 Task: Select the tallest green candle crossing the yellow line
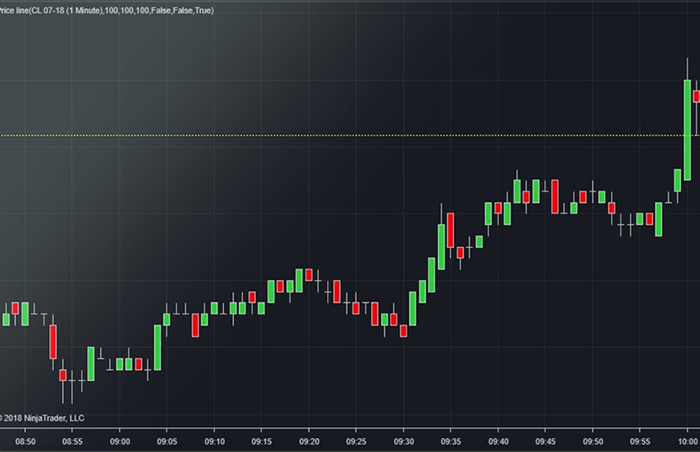(x=688, y=130)
